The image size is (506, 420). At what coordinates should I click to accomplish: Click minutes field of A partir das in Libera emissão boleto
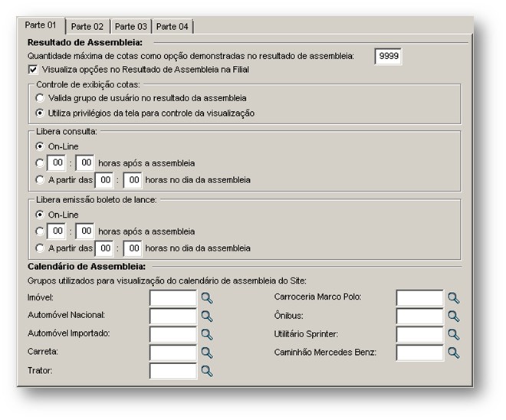(x=133, y=248)
